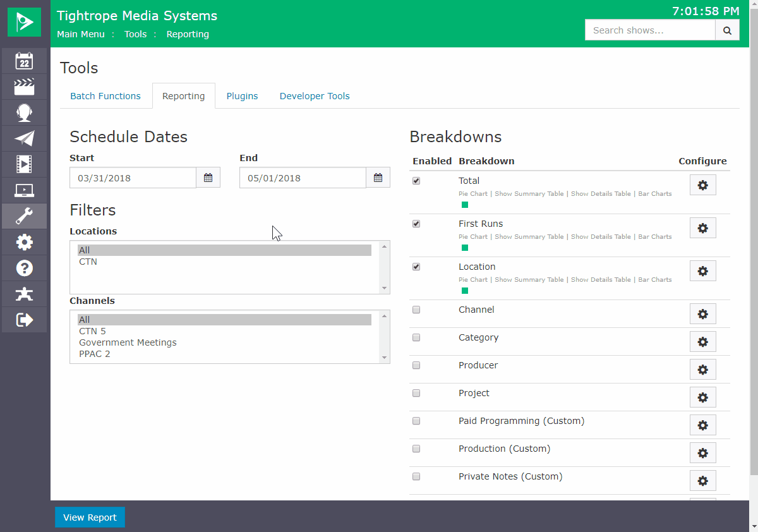Image resolution: width=758 pixels, height=532 pixels.
Task: Click the figure icon below help in the sidebar
Action: click(24, 294)
